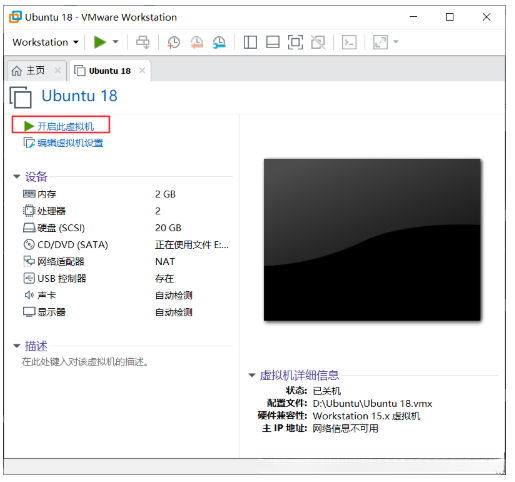Click the Workstation 15.x 虚拟机 compatibility value

point(366,416)
